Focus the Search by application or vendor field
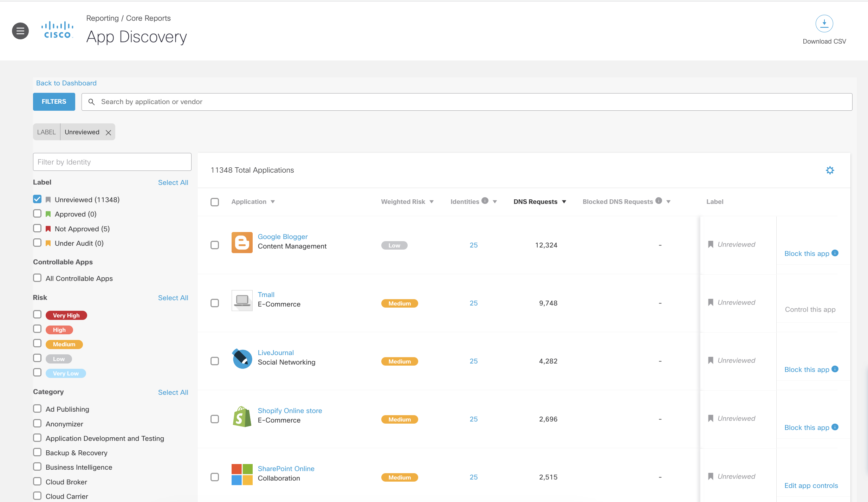868x502 pixels. [467, 102]
